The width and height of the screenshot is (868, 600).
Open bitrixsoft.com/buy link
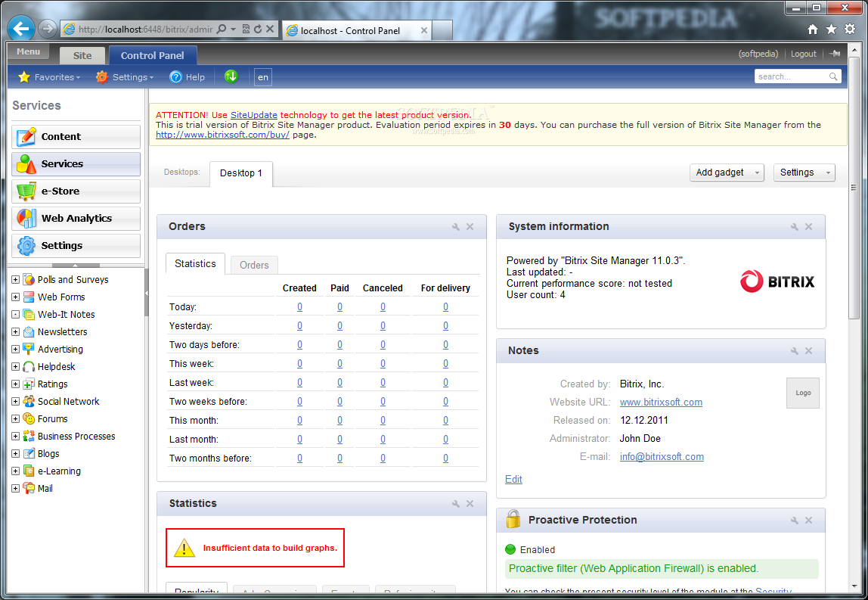222,135
